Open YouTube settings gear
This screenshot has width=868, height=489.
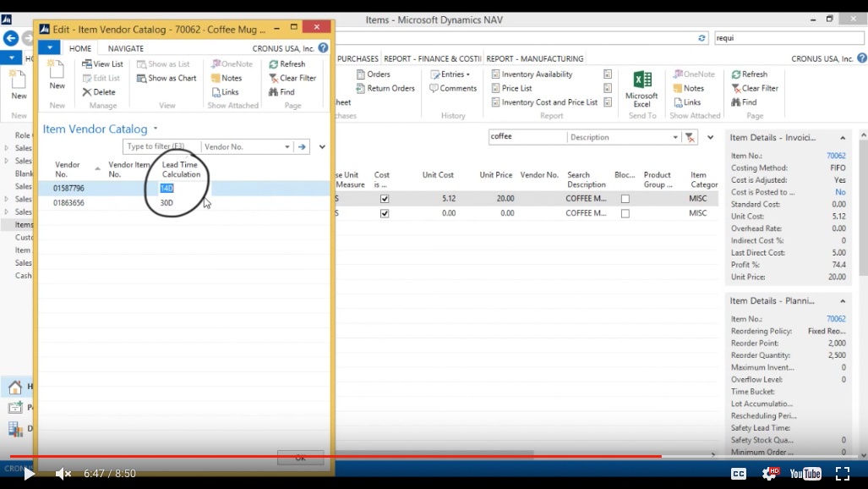[769, 474]
